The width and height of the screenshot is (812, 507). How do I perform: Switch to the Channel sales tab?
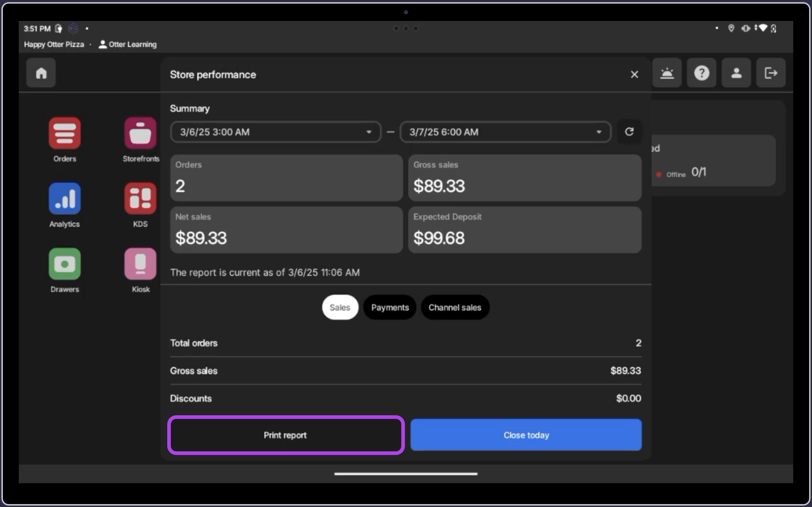pyautogui.click(x=455, y=307)
